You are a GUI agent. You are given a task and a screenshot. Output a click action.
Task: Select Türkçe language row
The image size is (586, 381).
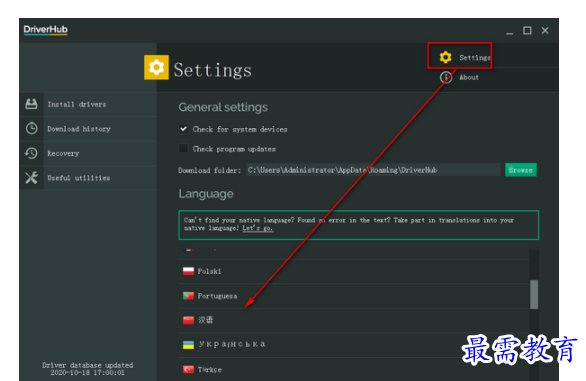tap(354, 369)
